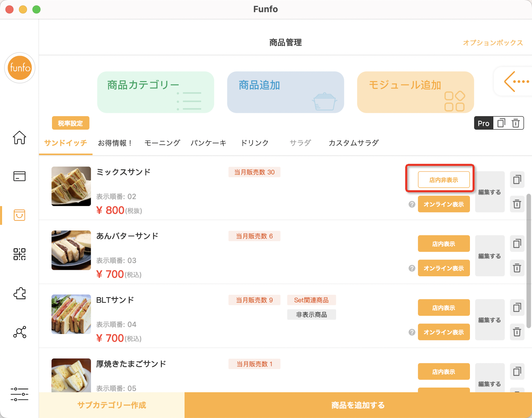532x418 pixels.
Task: Duplicate the あんバターサンド product
Action: coord(517,243)
